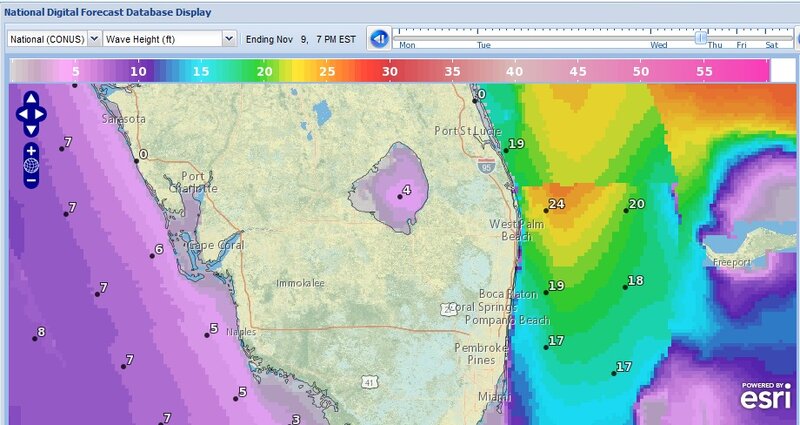Jump to Tue on the timeline
The width and height of the screenshot is (800, 425).
pos(483,45)
